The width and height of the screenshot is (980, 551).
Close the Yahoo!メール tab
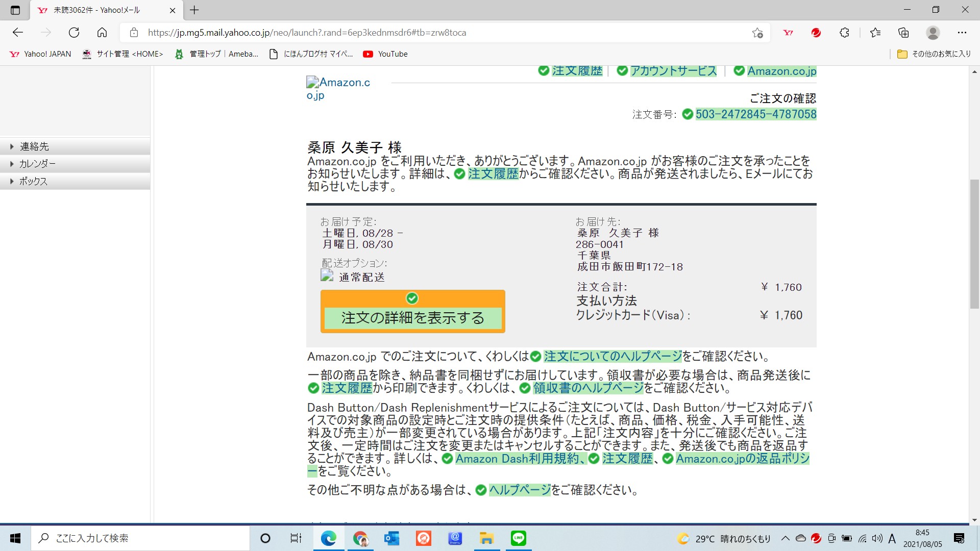pyautogui.click(x=173, y=10)
